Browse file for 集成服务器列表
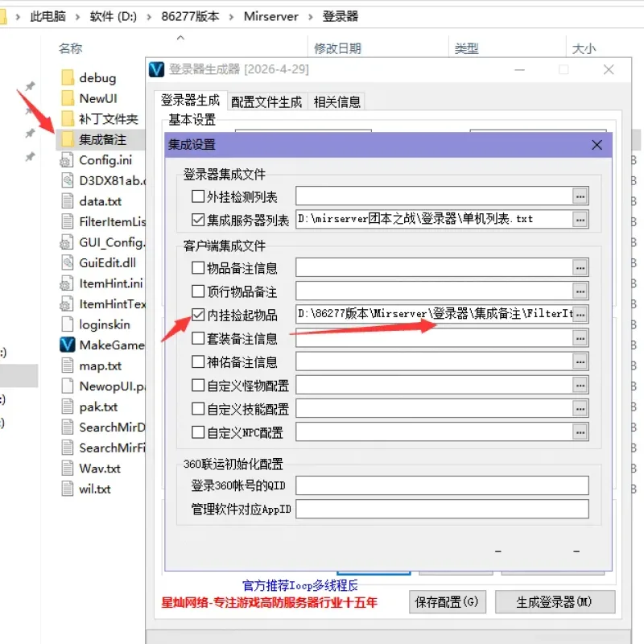 (580, 220)
